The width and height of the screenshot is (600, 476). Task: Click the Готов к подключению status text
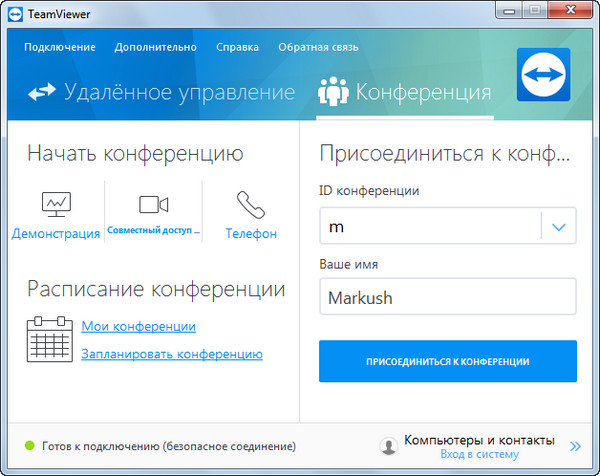coord(169,446)
